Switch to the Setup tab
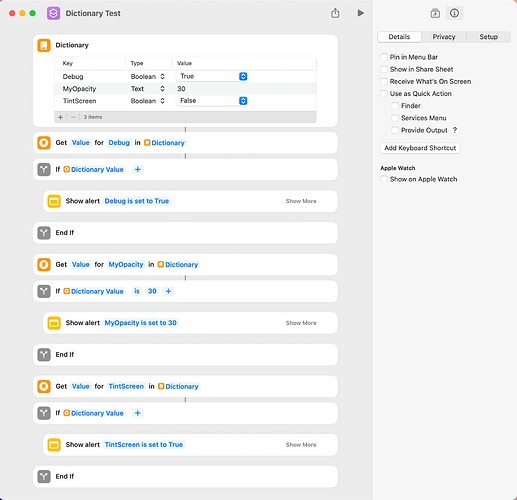Image resolution: width=517 pixels, height=500 pixels. 488,37
